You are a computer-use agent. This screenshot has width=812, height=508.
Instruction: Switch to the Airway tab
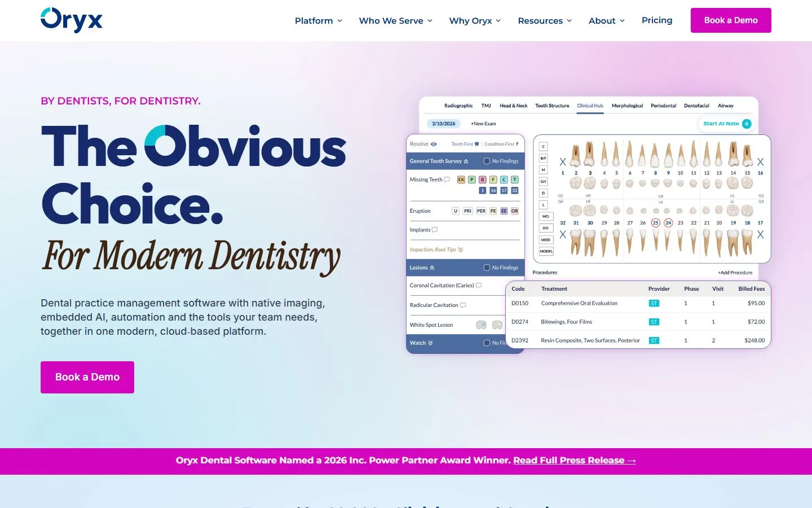click(x=726, y=106)
